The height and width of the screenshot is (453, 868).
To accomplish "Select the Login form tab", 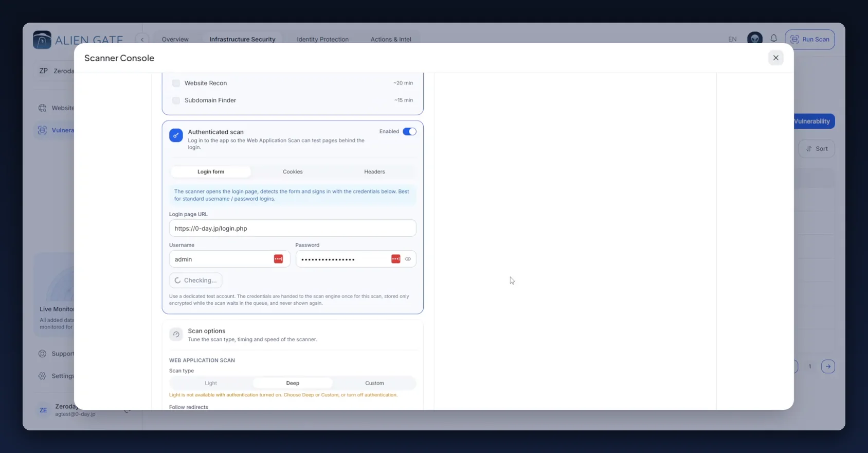I will [211, 171].
